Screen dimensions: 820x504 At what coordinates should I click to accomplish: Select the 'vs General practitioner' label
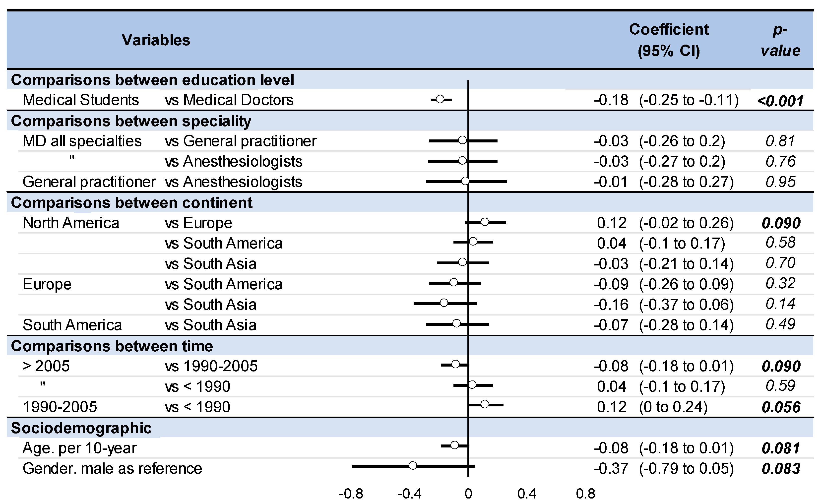click(240, 141)
